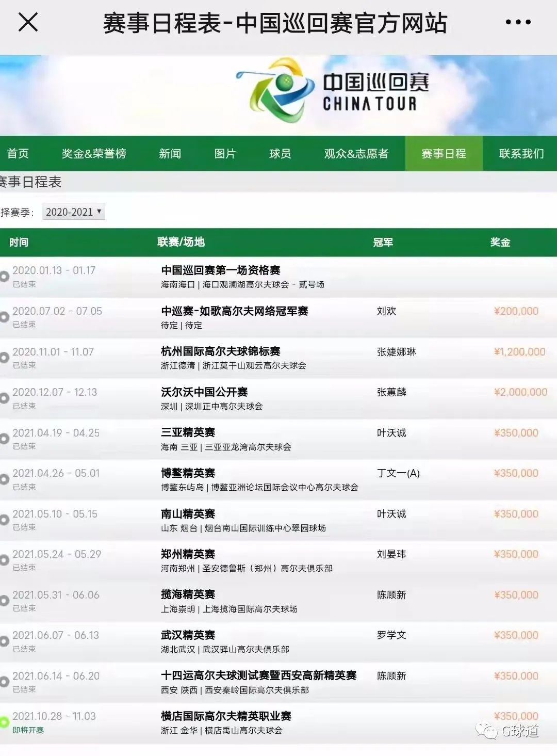Open the three-dot more options menu
This screenshot has width=557, height=756.
(518, 22)
